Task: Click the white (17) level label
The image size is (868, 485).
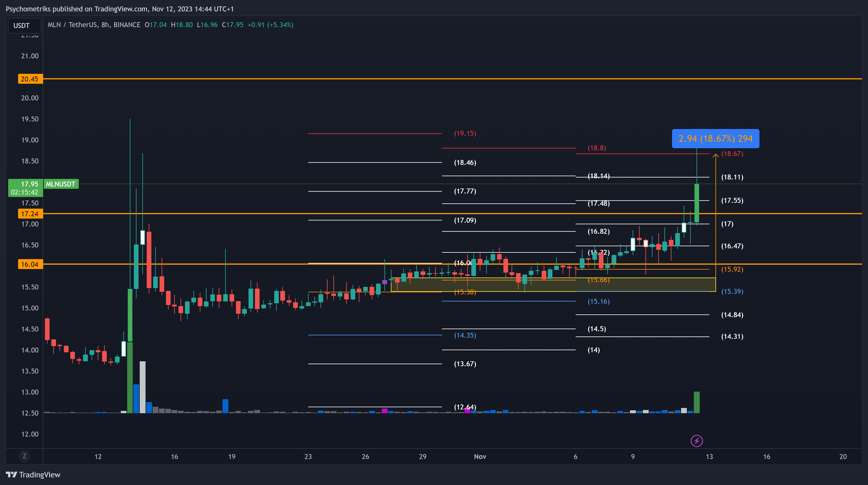Action: click(x=727, y=224)
